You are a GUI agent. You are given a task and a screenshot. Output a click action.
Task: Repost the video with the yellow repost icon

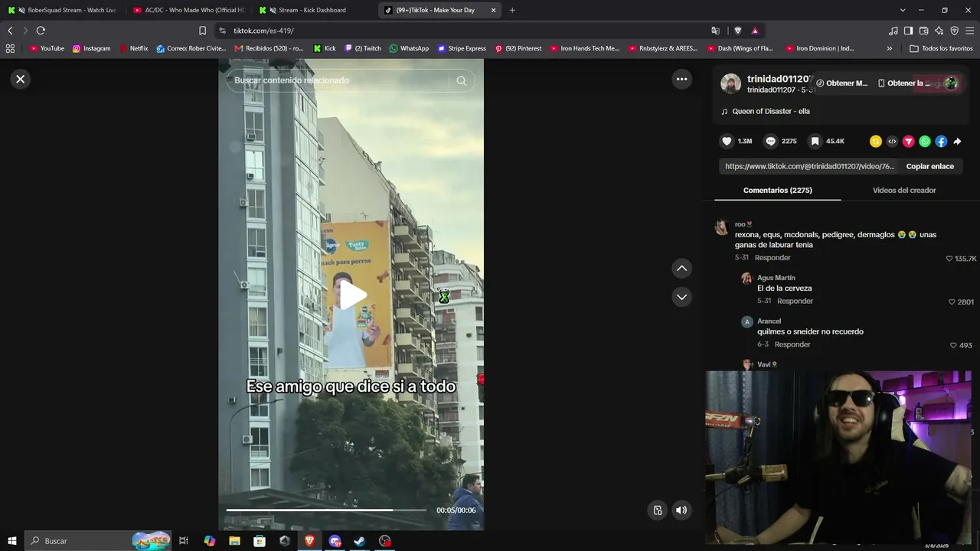point(876,142)
